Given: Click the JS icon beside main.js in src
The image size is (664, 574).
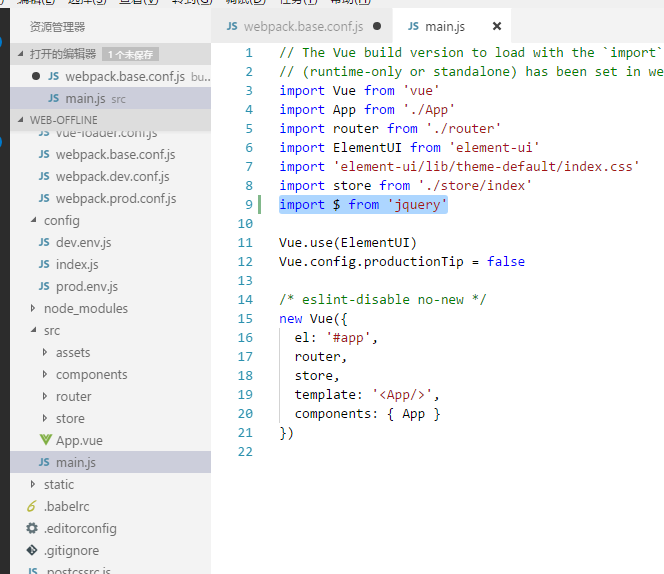Looking at the screenshot, I should [44, 462].
